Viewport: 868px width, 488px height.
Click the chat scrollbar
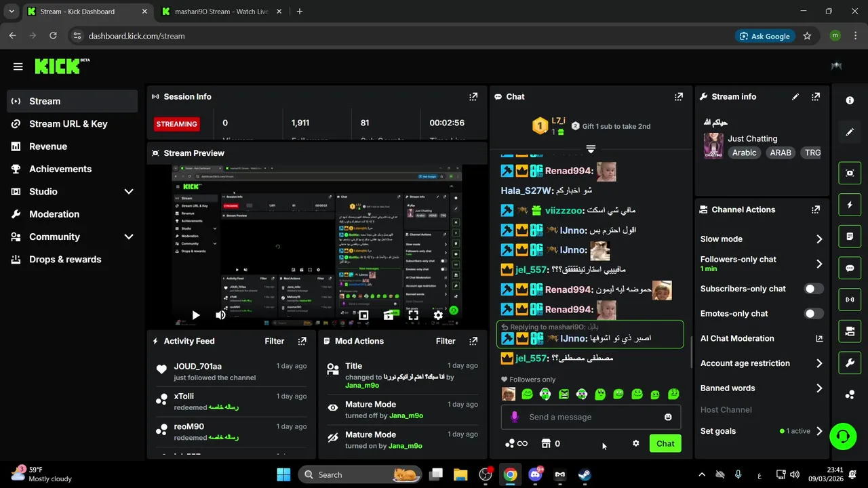(x=691, y=352)
